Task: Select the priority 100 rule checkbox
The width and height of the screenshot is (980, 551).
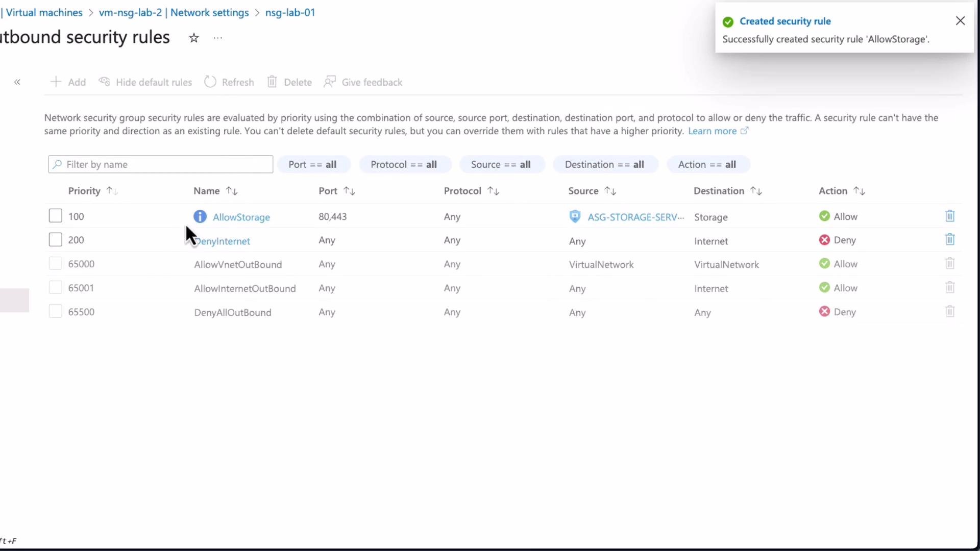Action: [55, 216]
